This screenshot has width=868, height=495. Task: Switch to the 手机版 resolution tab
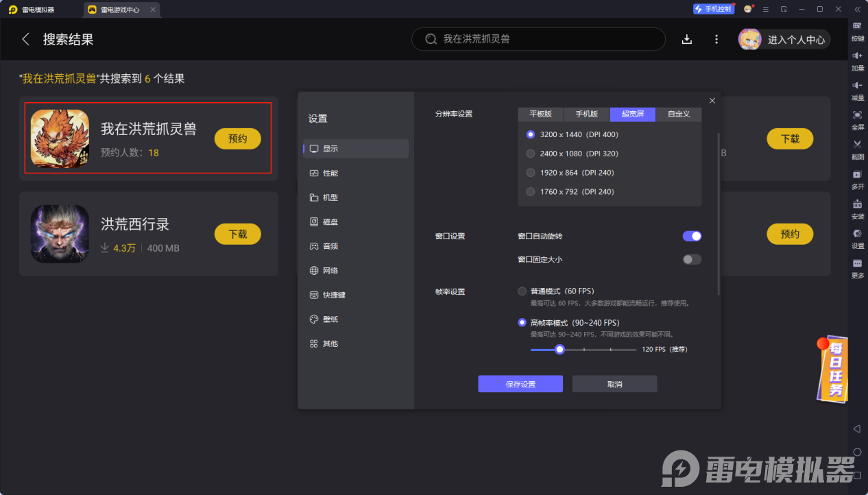point(587,114)
